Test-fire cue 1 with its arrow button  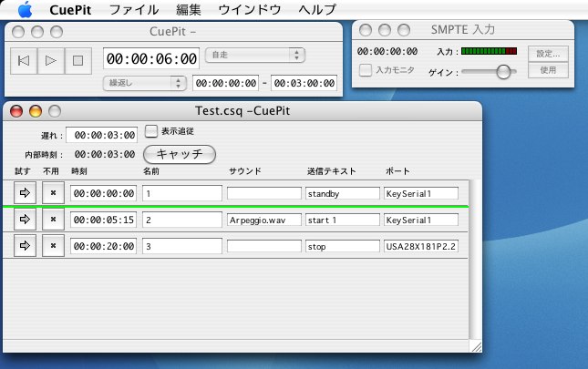click(x=26, y=193)
